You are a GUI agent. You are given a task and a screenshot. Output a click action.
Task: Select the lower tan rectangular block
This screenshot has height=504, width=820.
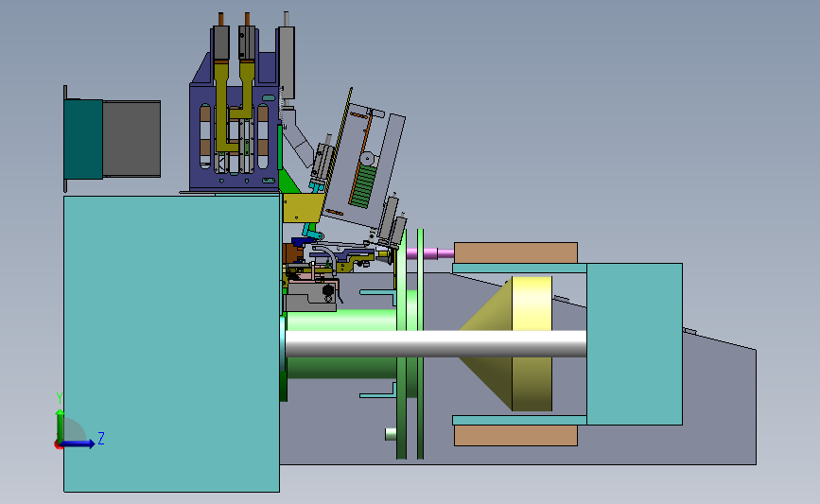(515, 436)
